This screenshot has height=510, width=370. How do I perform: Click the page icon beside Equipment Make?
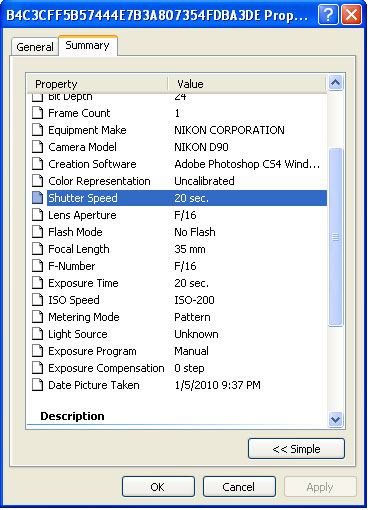38,130
